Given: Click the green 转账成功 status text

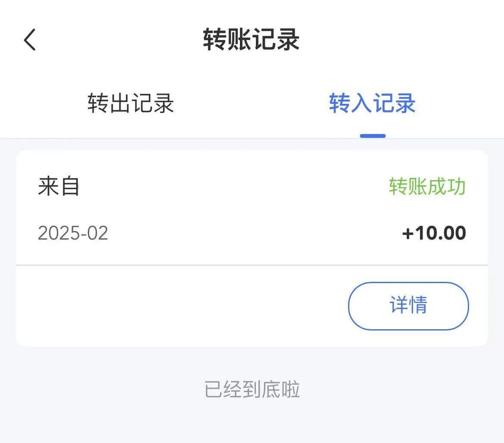Looking at the screenshot, I should coord(427,187).
